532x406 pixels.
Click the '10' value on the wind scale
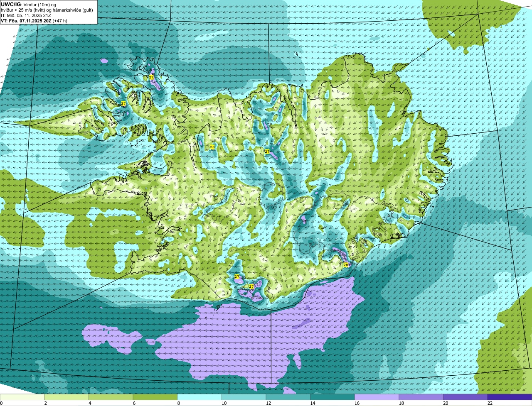(224, 403)
